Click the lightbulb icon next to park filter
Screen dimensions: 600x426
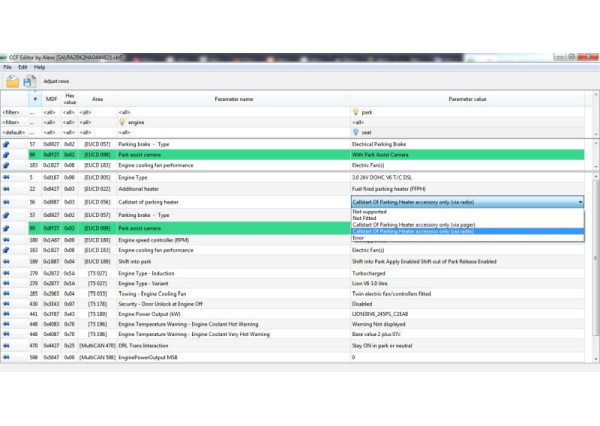click(x=356, y=111)
